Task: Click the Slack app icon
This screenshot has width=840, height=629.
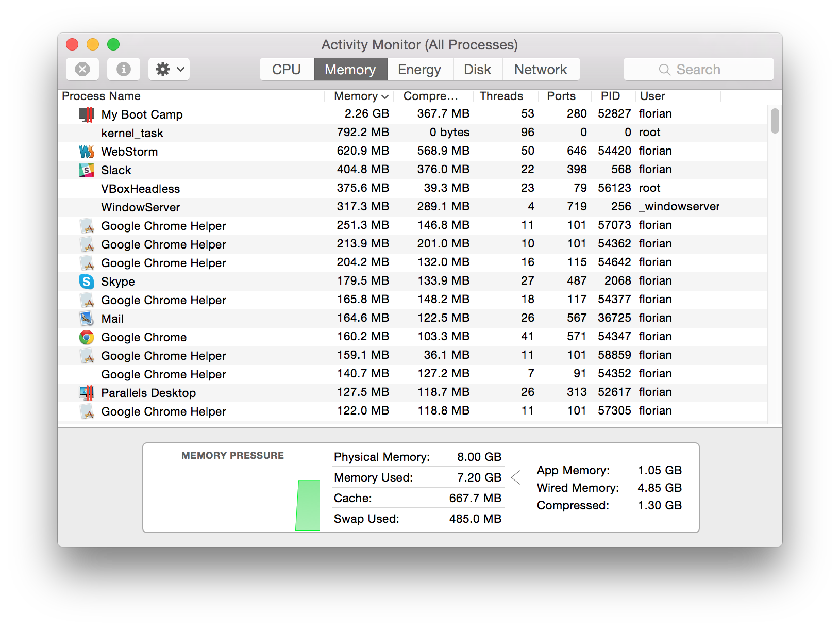Action: pos(87,170)
